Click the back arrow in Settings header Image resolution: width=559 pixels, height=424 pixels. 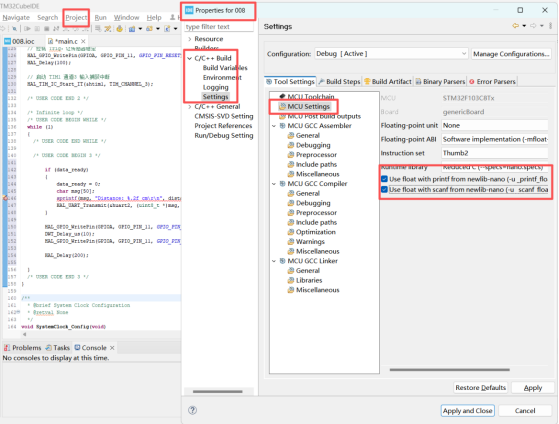tap(516, 26)
